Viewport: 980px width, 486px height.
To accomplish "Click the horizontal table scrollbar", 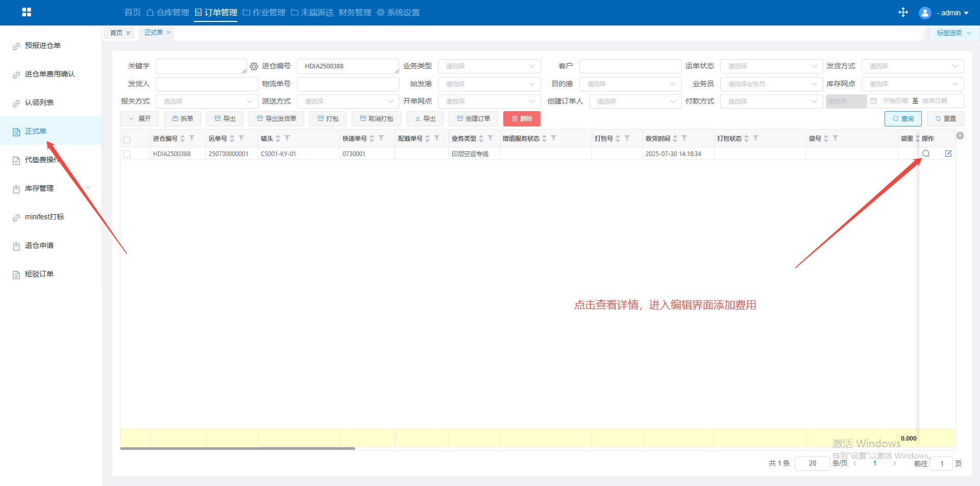I will click(x=237, y=449).
